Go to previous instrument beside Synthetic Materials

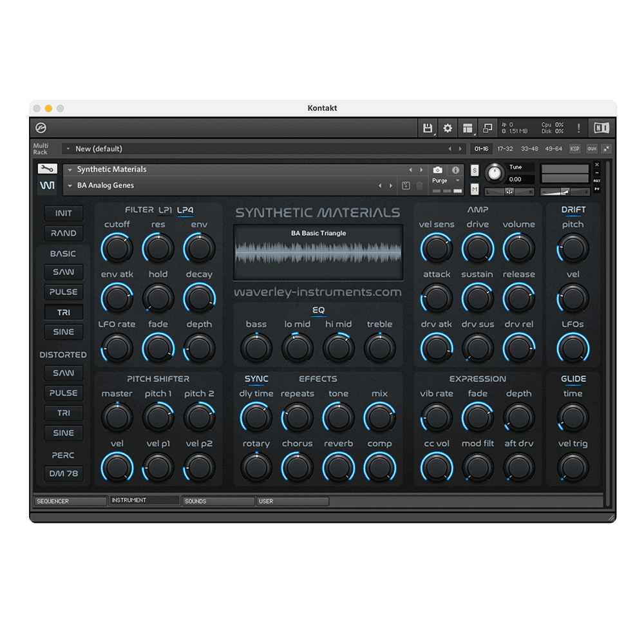pos(410,169)
